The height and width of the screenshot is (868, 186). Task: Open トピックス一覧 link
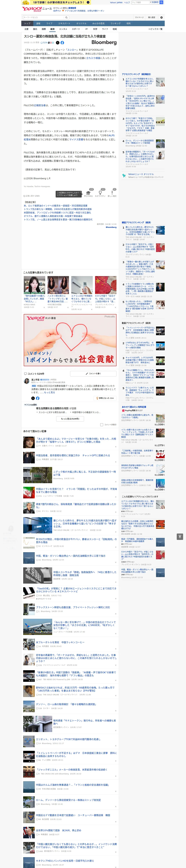(x=155, y=29)
